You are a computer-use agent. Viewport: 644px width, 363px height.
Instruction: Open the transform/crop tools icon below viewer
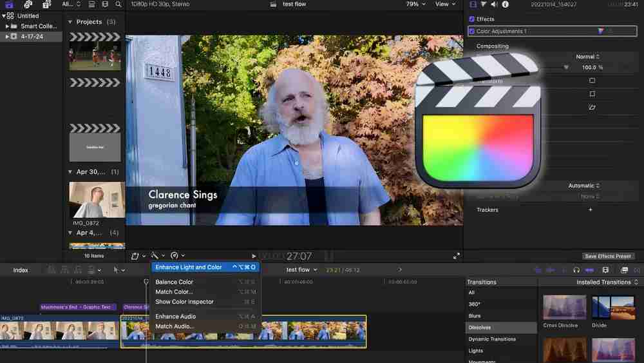pyautogui.click(x=135, y=256)
